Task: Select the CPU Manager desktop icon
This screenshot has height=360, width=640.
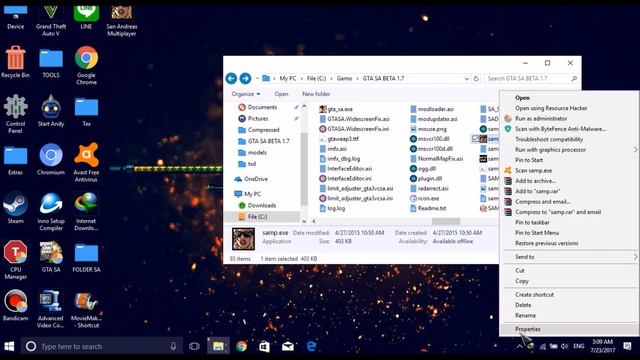Action: 16,260
